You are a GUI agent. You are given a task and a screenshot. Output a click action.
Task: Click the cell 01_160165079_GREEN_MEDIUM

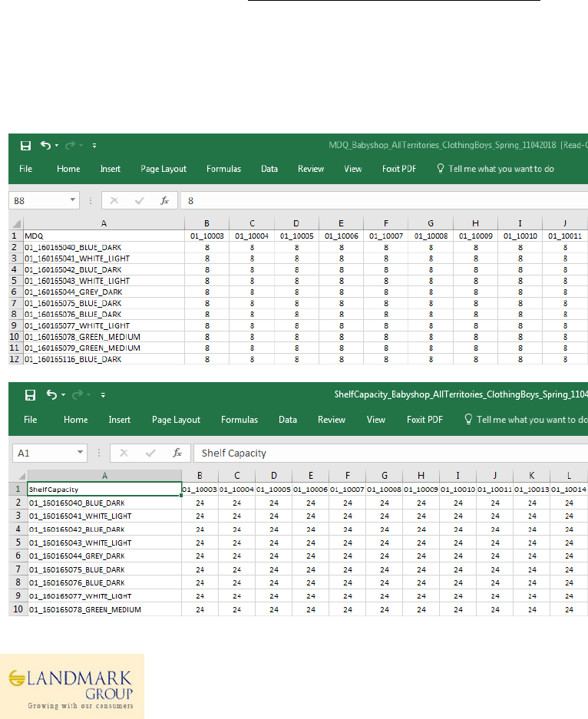click(x=104, y=348)
